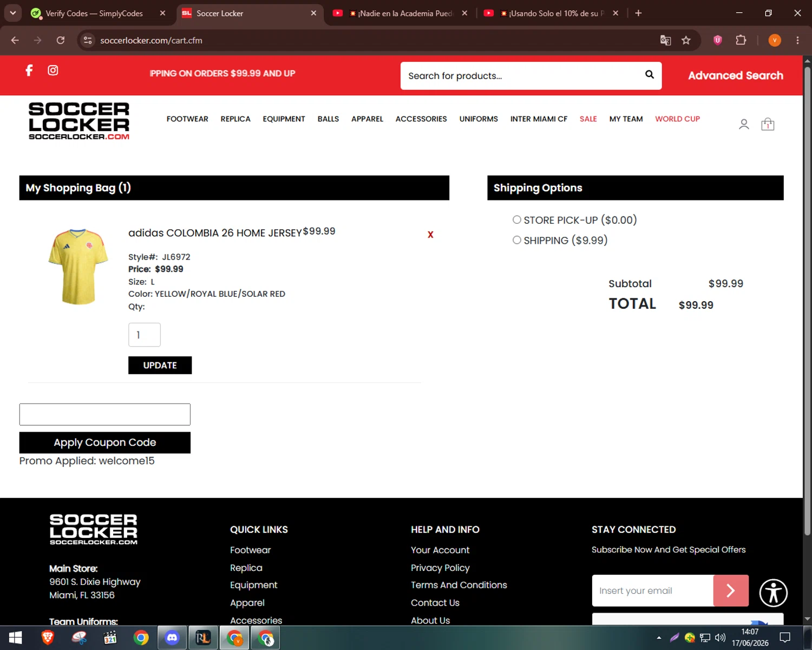Open a new browser tab
The image size is (812, 650).
pos(638,13)
